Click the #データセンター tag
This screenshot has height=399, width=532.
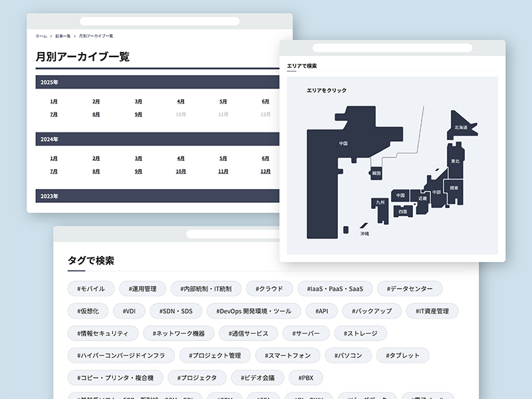click(410, 289)
